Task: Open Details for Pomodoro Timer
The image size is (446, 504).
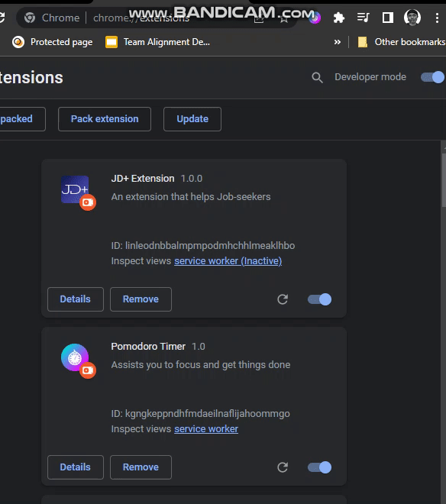Action: (x=76, y=467)
